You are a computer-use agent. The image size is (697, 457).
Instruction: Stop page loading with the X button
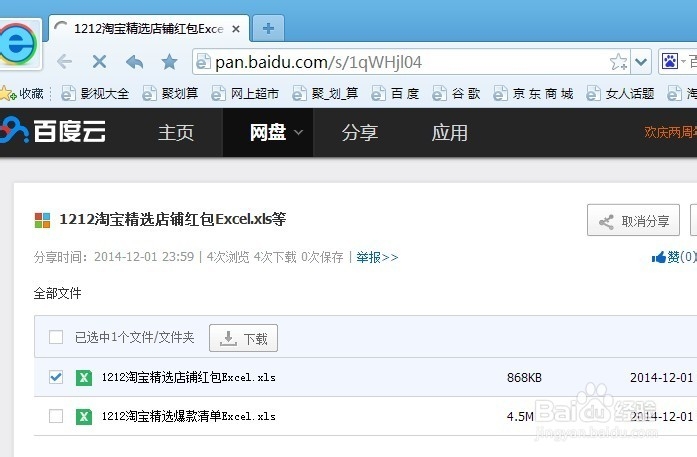[x=99, y=61]
